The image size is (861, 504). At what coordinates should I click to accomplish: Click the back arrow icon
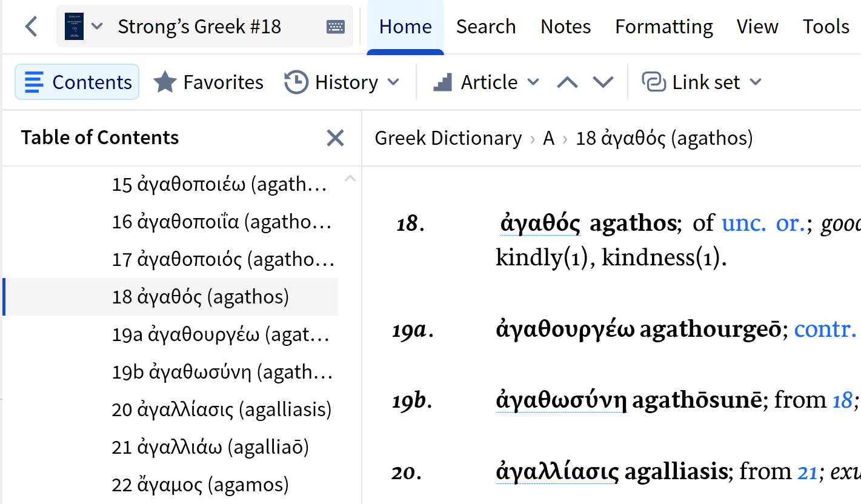tap(31, 27)
